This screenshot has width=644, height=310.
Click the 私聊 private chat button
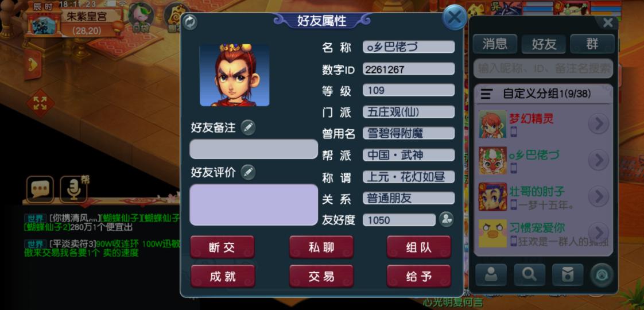point(321,247)
